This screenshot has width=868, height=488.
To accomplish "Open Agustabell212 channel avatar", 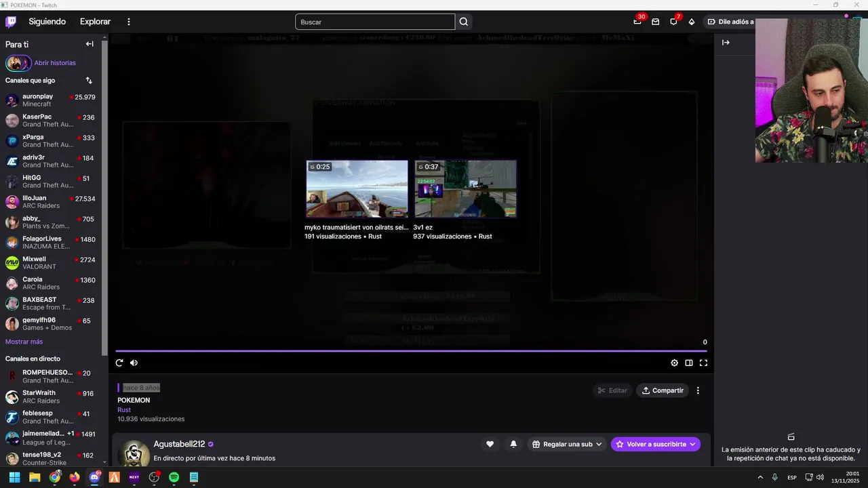I will click(134, 453).
